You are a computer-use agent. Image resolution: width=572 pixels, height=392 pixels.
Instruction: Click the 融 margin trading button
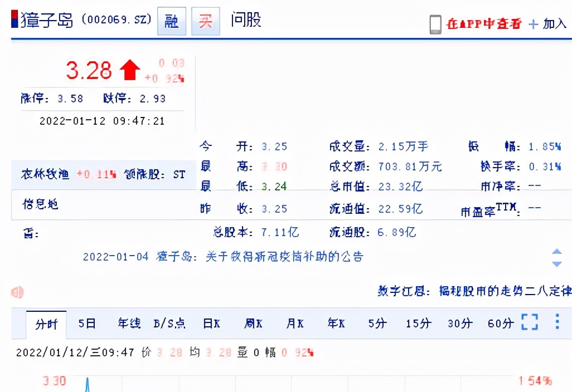[x=172, y=21]
